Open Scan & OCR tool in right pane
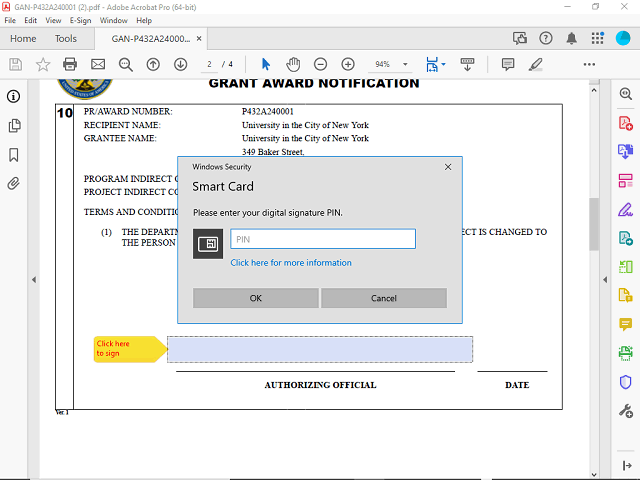 (625, 353)
